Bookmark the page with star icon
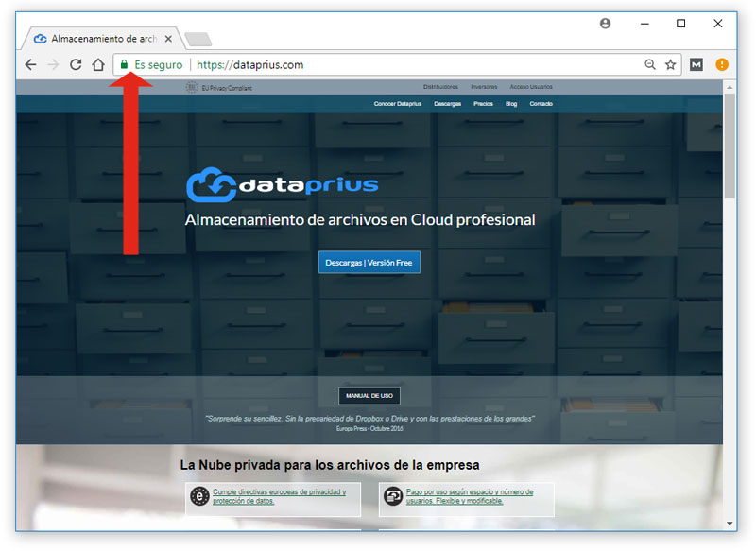 (671, 64)
